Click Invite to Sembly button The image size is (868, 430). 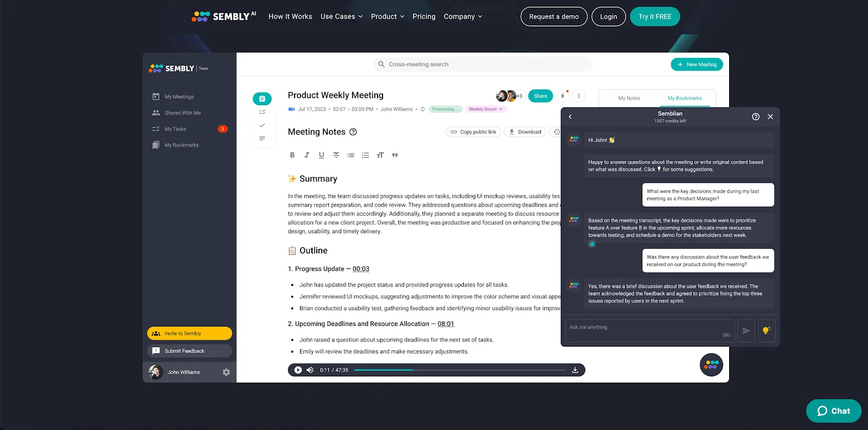[189, 333]
